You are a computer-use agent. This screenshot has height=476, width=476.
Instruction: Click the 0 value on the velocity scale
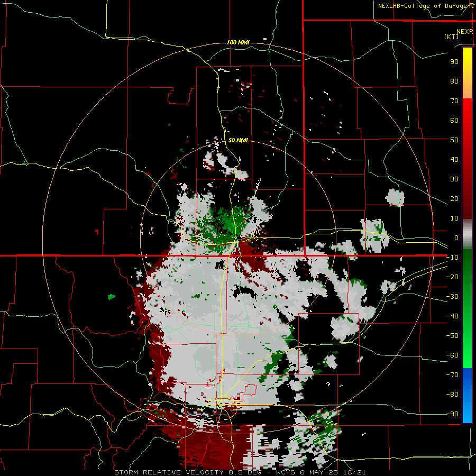(x=456, y=237)
